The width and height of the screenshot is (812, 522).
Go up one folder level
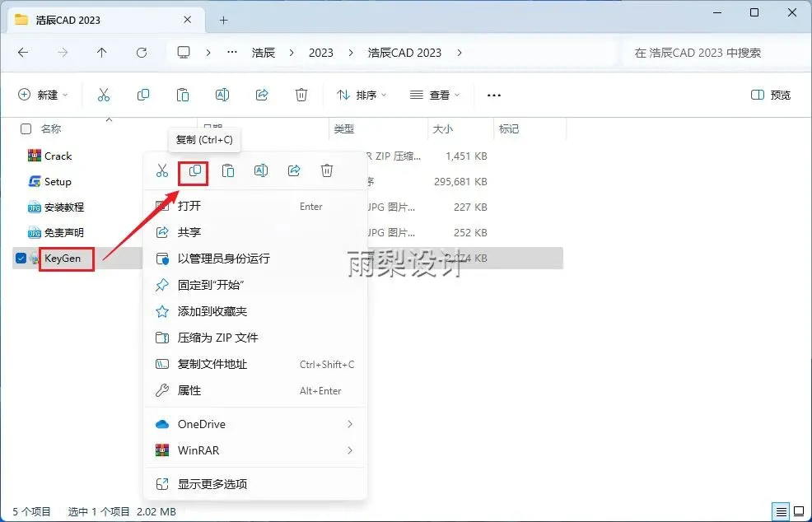(101, 53)
